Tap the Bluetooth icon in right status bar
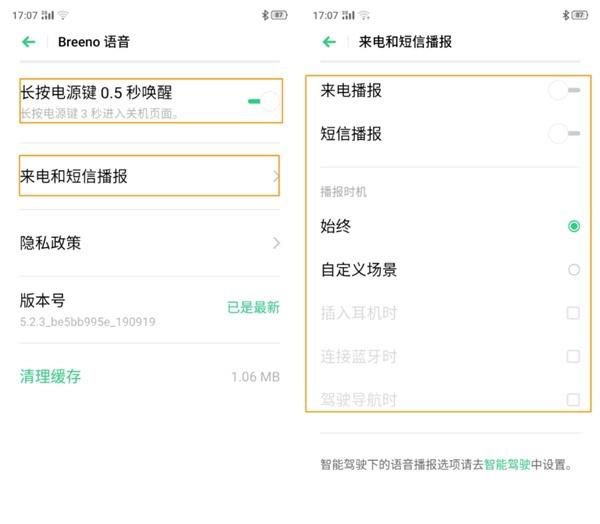This screenshot has width=600, height=524. coord(566,15)
